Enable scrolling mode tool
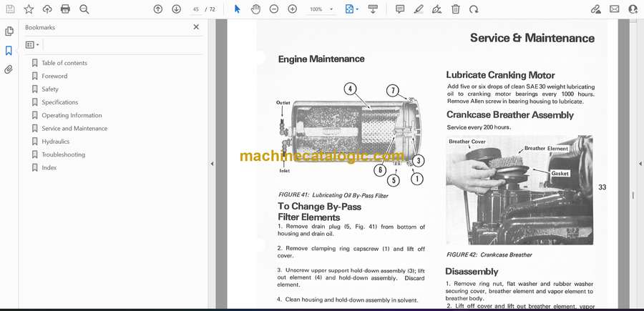The image size is (644, 311). (x=373, y=9)
